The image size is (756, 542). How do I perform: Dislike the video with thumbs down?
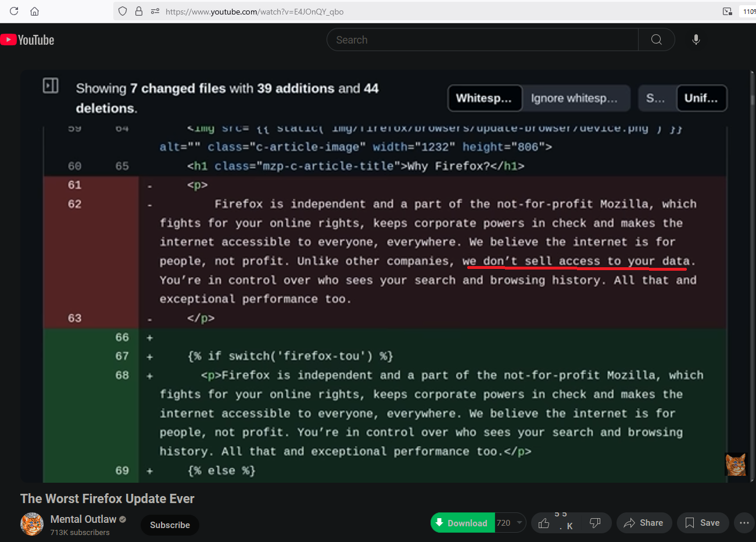[595, 523]
